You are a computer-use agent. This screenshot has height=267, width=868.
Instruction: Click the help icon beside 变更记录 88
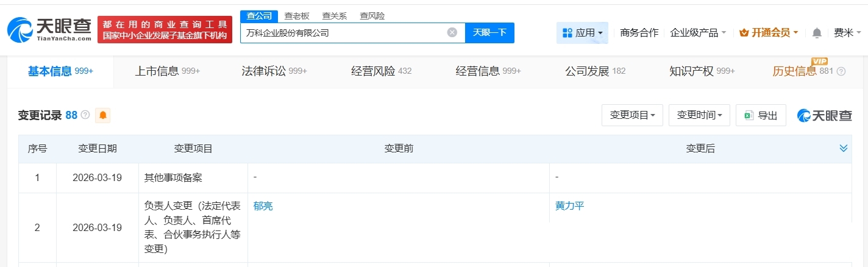tap(85, 115)
